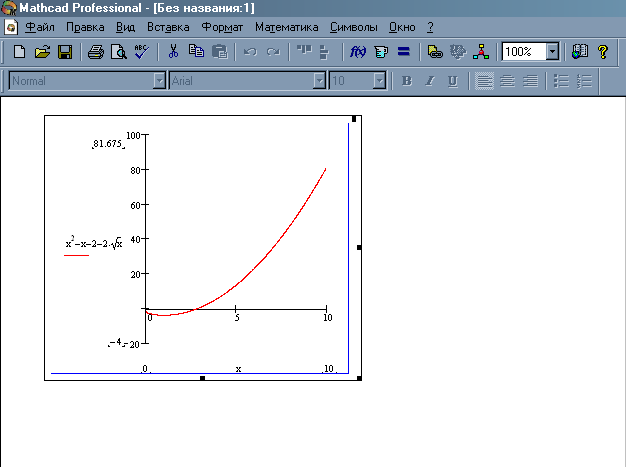
Task: Click the upper x-axis limit 10 below the plot
Action: point(329,368)
